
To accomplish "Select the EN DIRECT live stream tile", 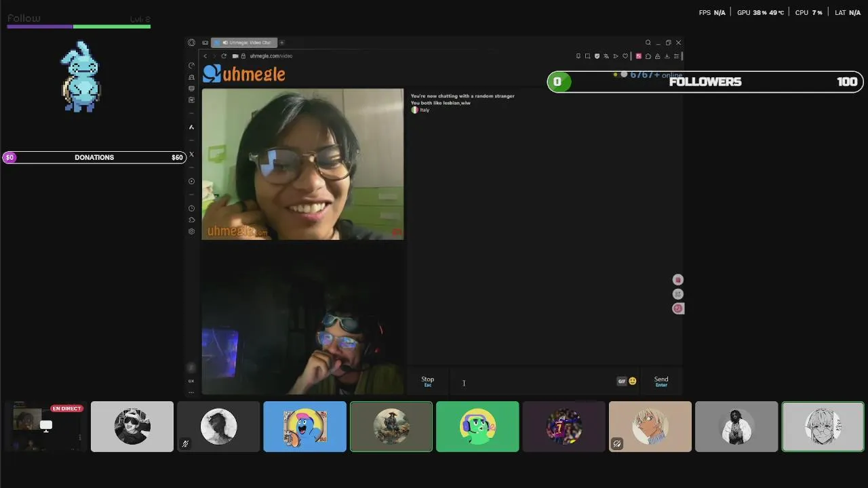I will (x=45, y=426).
